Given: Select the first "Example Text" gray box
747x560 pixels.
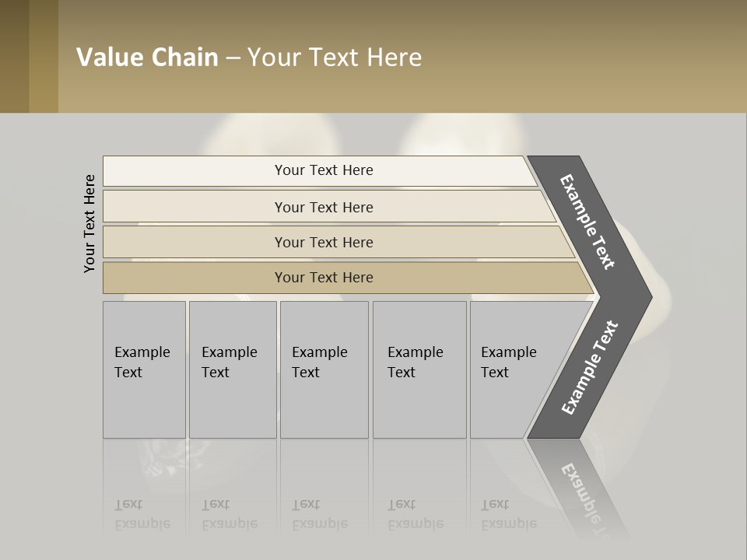Looking at the screenshot, I should 144,369.
